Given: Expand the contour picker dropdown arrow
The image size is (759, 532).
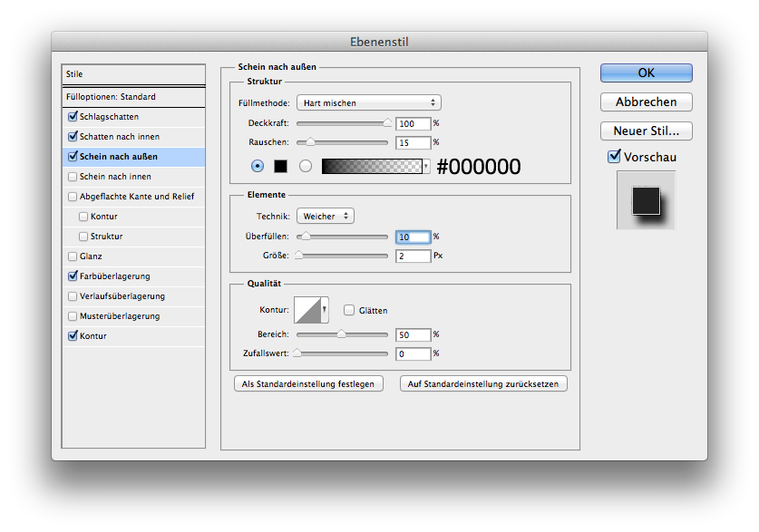Looking at the screenshot, I should point(324,310).
